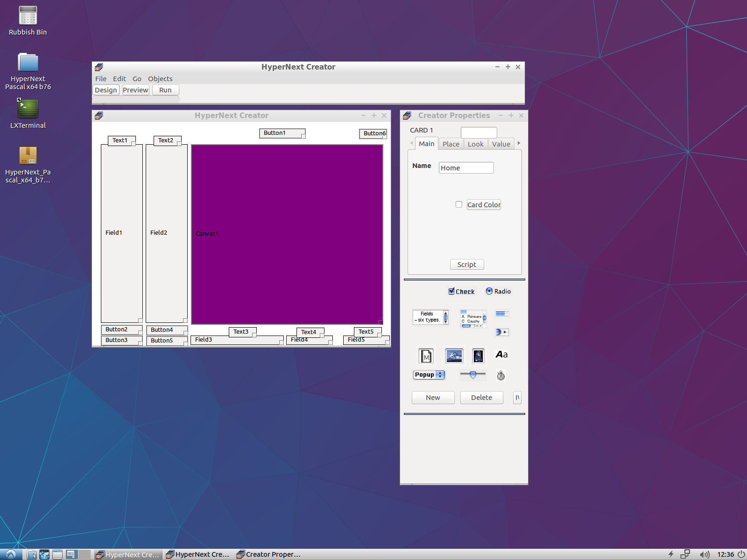Select the sprite character object icon
This screenshot has height=560, width=747.
pos(478,356)
